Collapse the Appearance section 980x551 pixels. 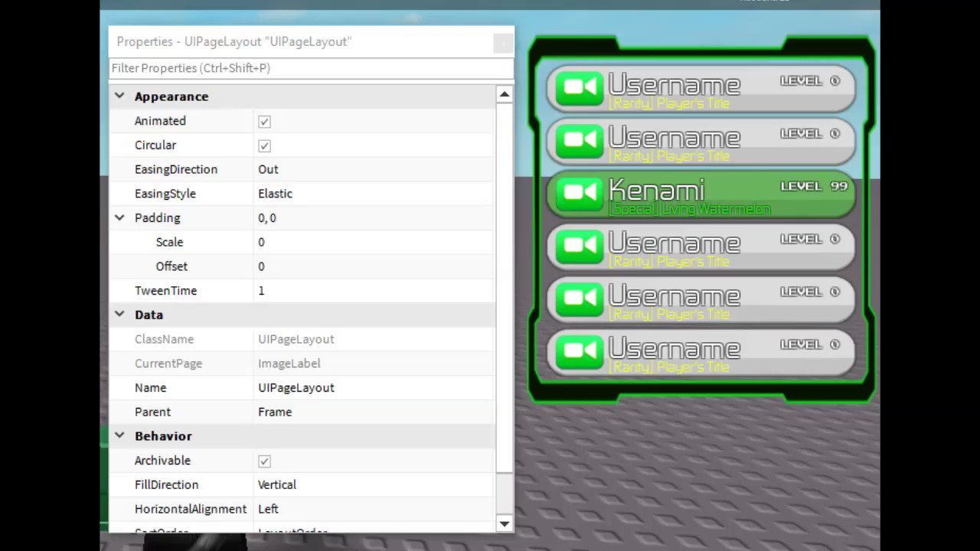tap(119, 96)
